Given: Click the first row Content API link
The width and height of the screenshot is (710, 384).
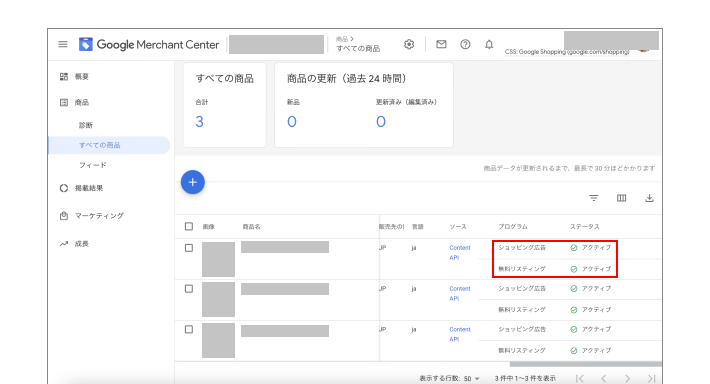Looking at the screenshot, I should click(460, 253).
